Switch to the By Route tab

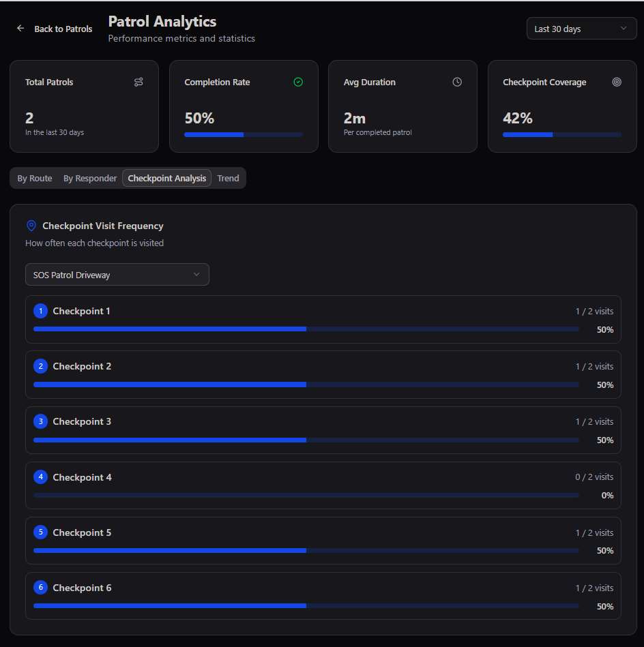35,178
